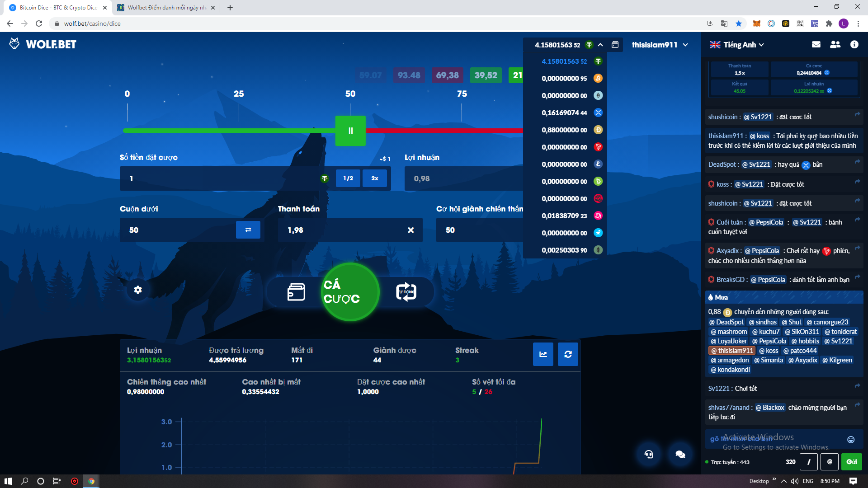Reset statistics with the refresh icon
This screenshot has width=868, height=488.
pos(568,354)
